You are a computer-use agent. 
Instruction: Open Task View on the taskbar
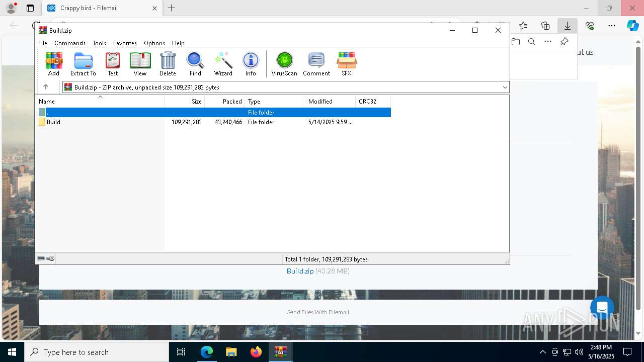point(181,352)
